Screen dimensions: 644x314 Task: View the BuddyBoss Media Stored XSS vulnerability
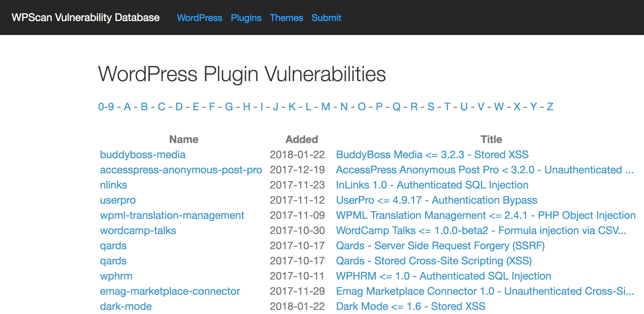432,154
